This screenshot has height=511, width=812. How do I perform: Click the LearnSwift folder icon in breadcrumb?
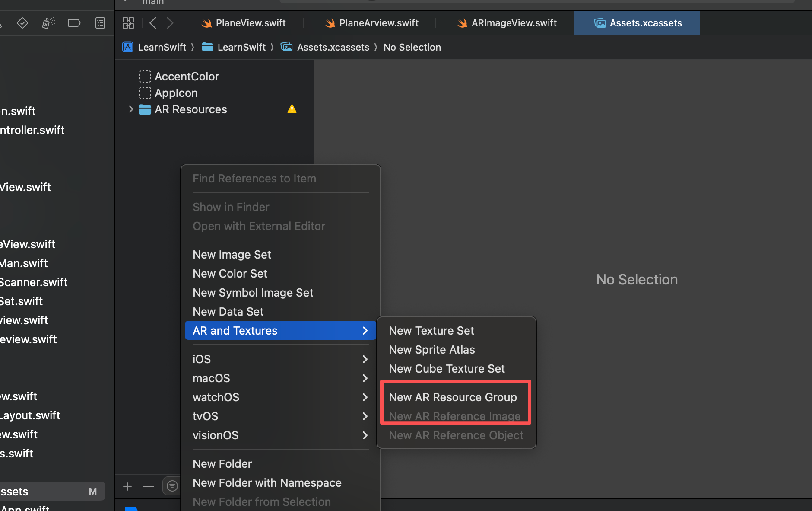207,47
